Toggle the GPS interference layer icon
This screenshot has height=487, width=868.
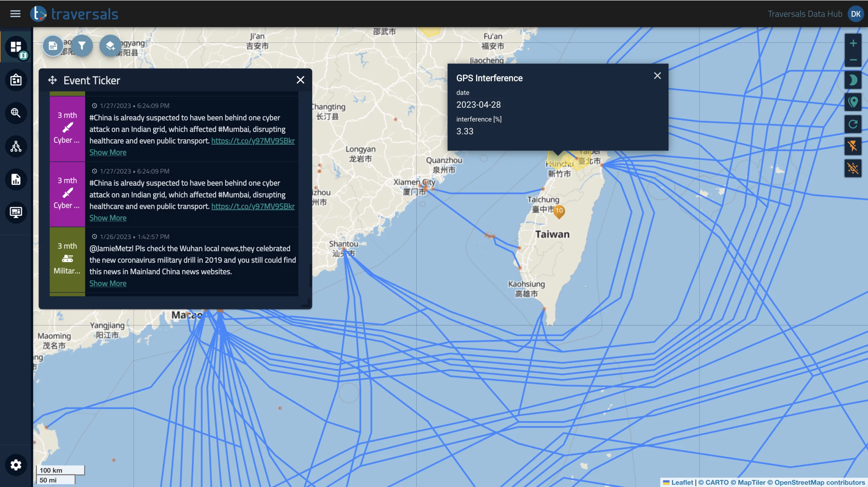854,167
